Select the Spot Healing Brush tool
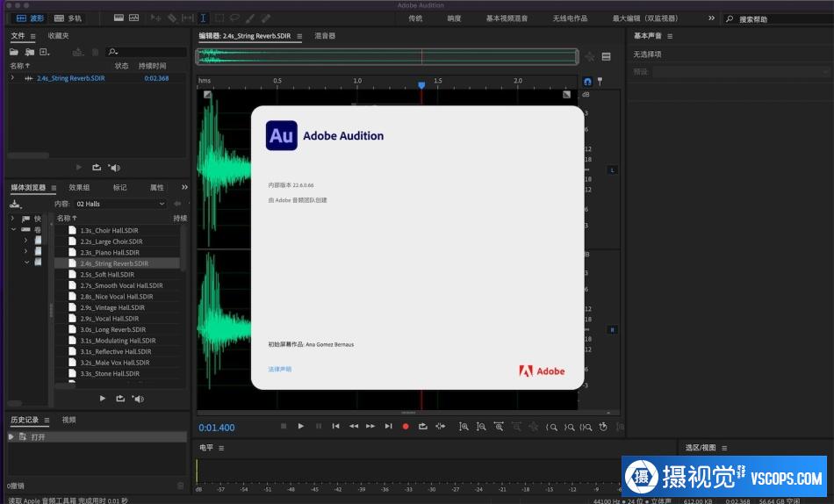The width and height of the screenshot is (834, 504). tap(265, 18)
